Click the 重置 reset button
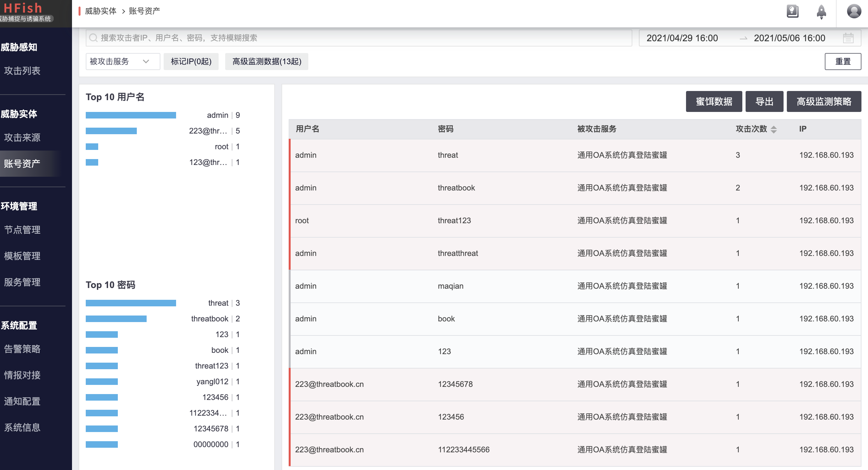This screenshot has height=470, width=868. click(x=843, y=61)
